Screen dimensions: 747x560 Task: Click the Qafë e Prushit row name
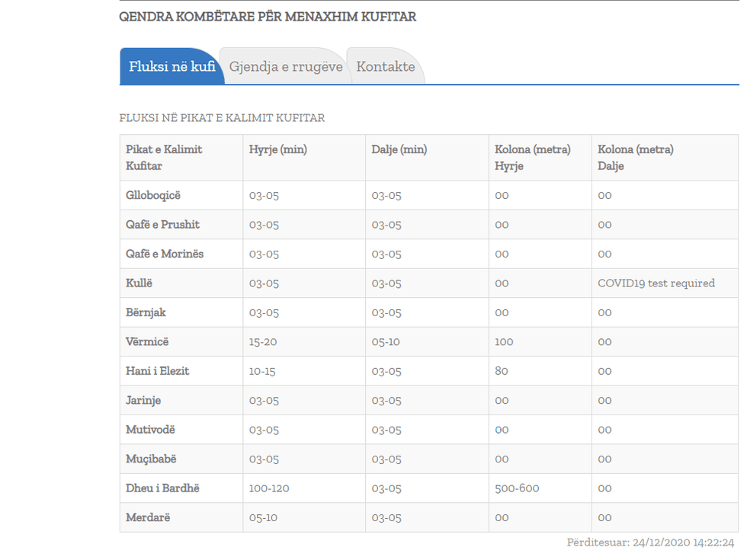pyautogui.click(x=162, y=225)
